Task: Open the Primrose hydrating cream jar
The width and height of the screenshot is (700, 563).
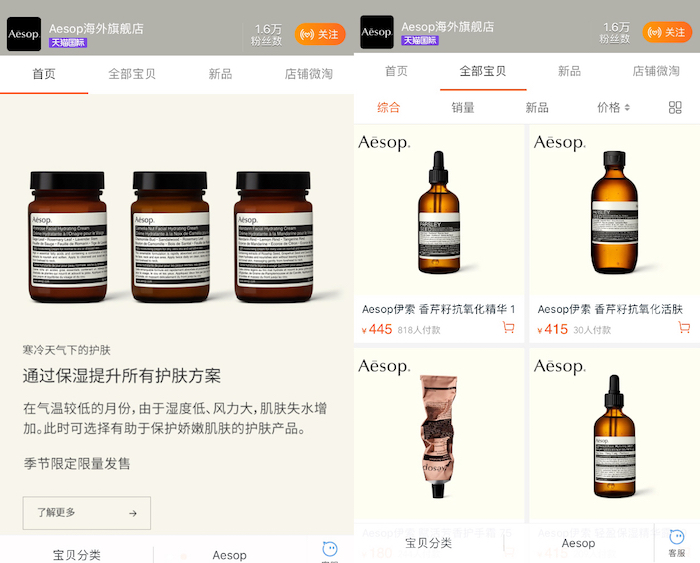Action: click(x=67, y=237)
